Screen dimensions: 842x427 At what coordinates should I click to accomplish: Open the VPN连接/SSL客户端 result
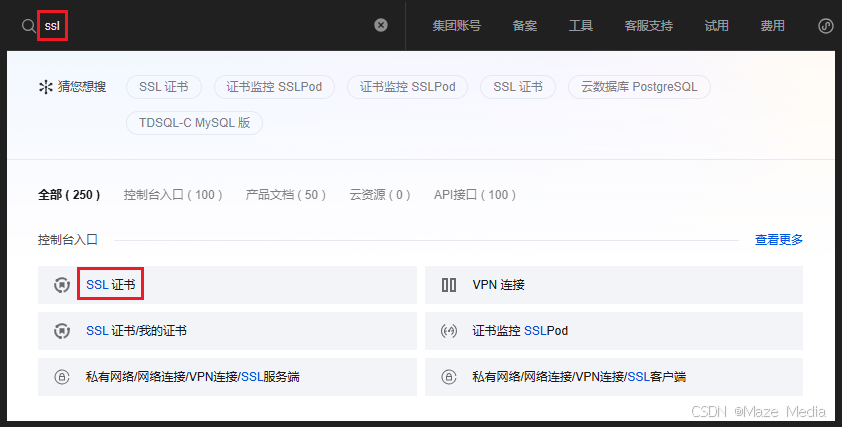pos(614,377)
